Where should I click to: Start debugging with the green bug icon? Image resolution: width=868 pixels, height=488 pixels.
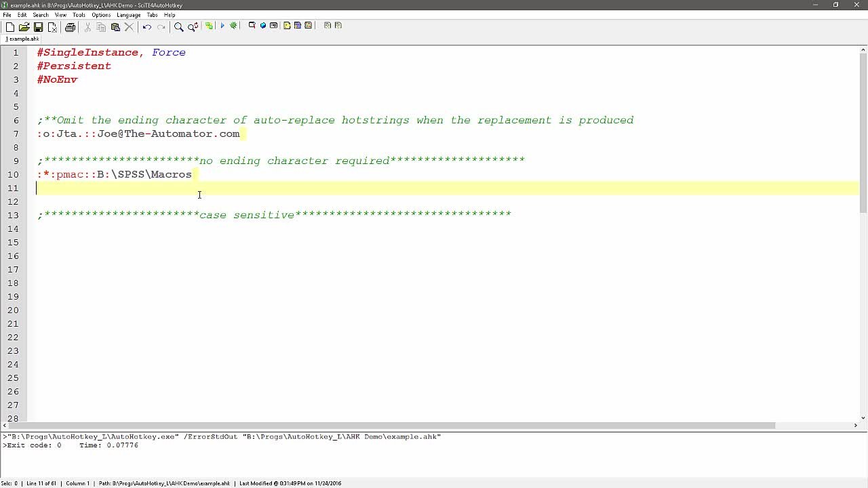coord(234,26)
